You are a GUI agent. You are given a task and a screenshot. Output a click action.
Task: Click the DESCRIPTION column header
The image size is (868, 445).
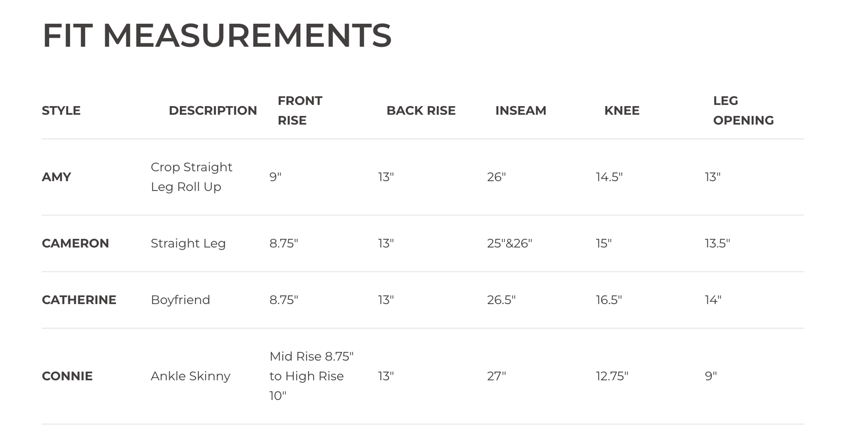[213, 111]
